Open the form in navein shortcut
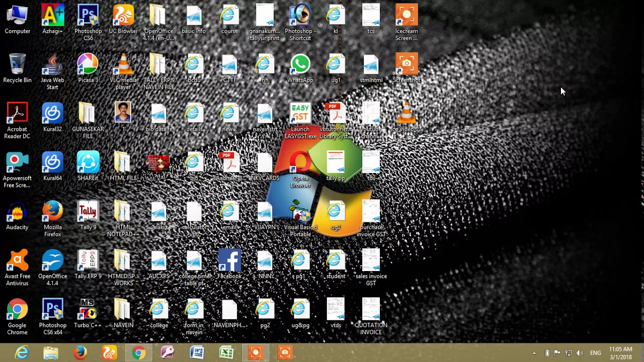The width and height of the screenshot is (644, 362). point(194,317)
